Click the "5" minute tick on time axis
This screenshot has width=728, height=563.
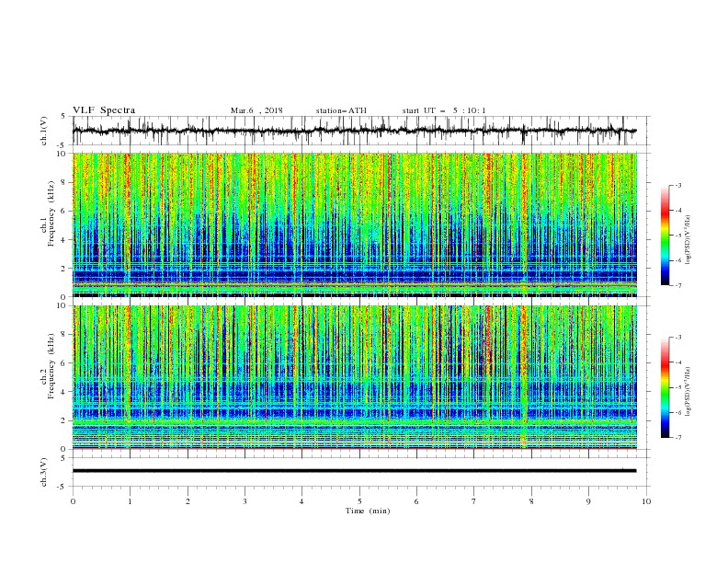(x=359, y=501)
